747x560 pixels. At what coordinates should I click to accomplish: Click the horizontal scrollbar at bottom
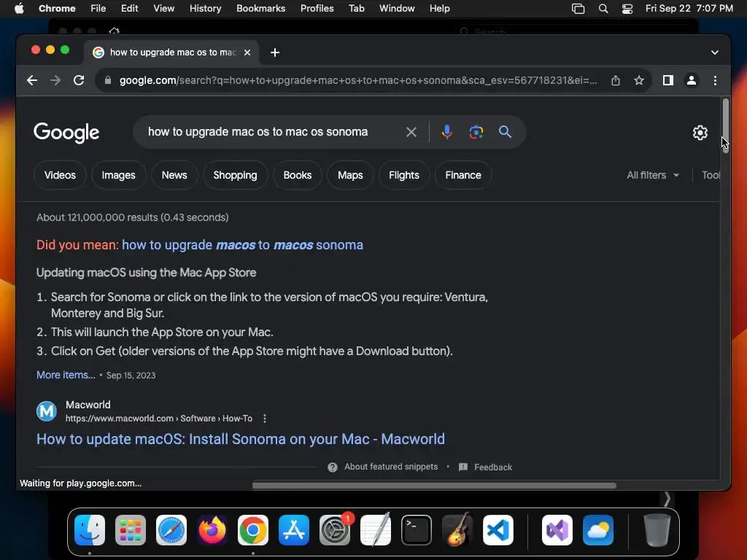434,485
